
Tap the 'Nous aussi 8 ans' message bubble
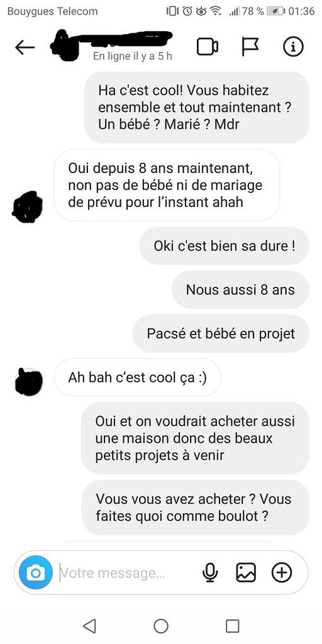coord(240,289)
